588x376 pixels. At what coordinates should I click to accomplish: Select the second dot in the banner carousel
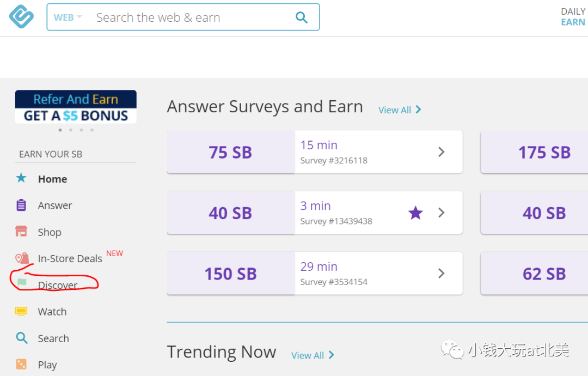[x=71, y=130]
